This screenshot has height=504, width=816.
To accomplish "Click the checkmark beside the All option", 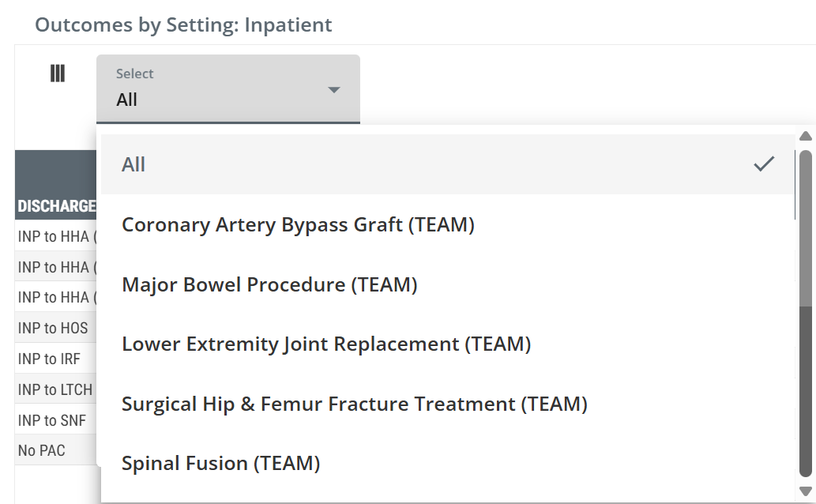I will (x=764, y=164).
